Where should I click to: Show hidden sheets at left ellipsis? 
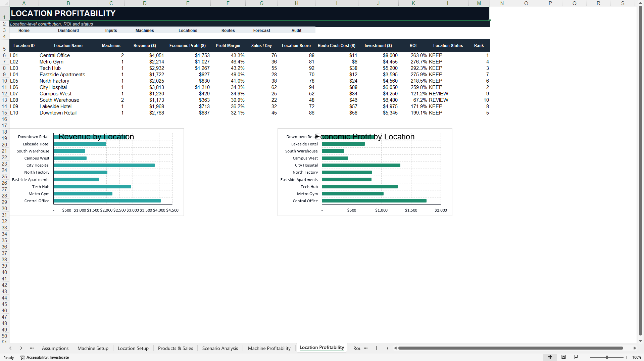tap(32, 348)
